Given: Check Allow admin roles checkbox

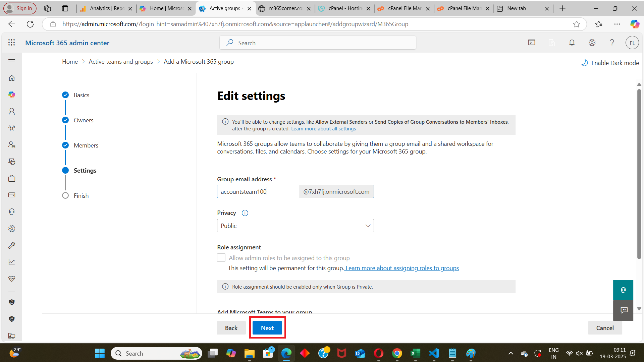Looking at the screenshot, I should click(x=221, y=258).
